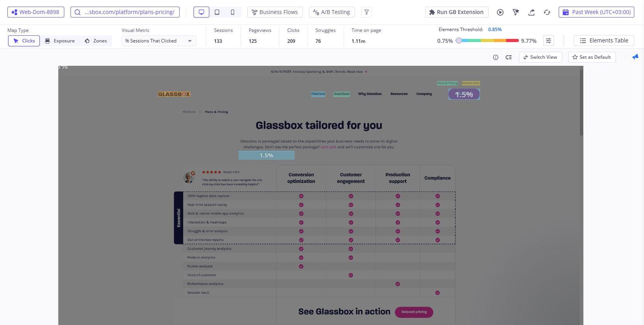Select the Exposure map type tab

60,41
